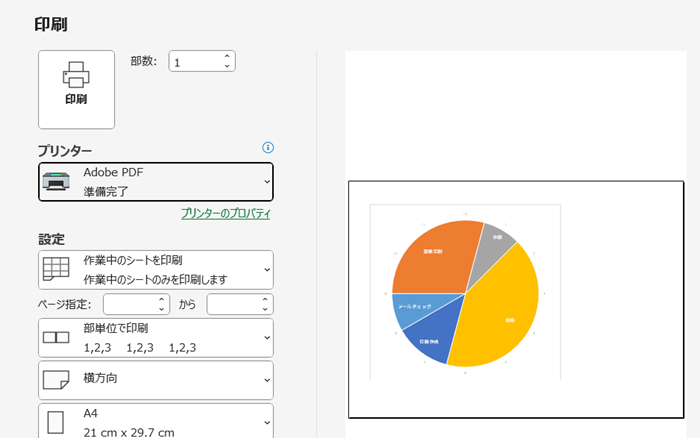Open the 作業中のシートを印刷 dropdown

[156, 270]
